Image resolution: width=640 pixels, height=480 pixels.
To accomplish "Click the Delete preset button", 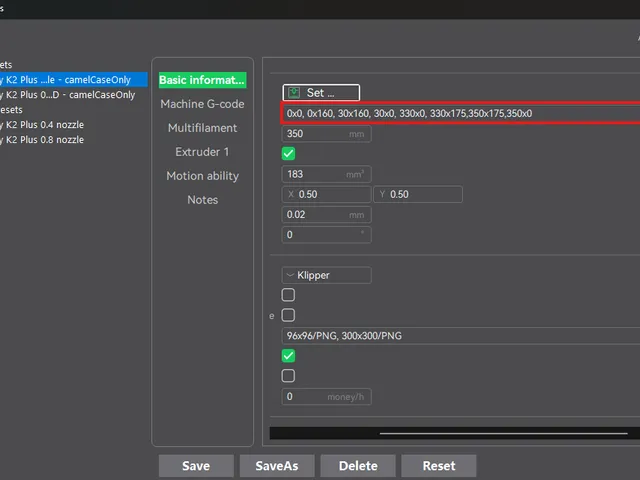I will click(358, 466).
